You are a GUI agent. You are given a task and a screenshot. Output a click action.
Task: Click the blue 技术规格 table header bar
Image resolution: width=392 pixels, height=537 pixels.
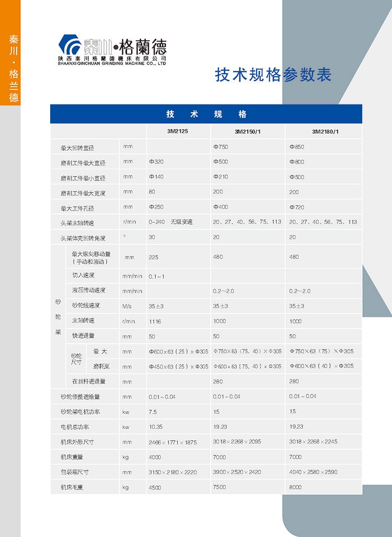coord(206,114)
